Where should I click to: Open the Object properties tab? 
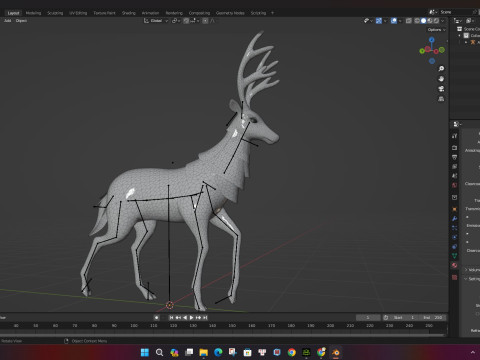(x=454, y=209)
